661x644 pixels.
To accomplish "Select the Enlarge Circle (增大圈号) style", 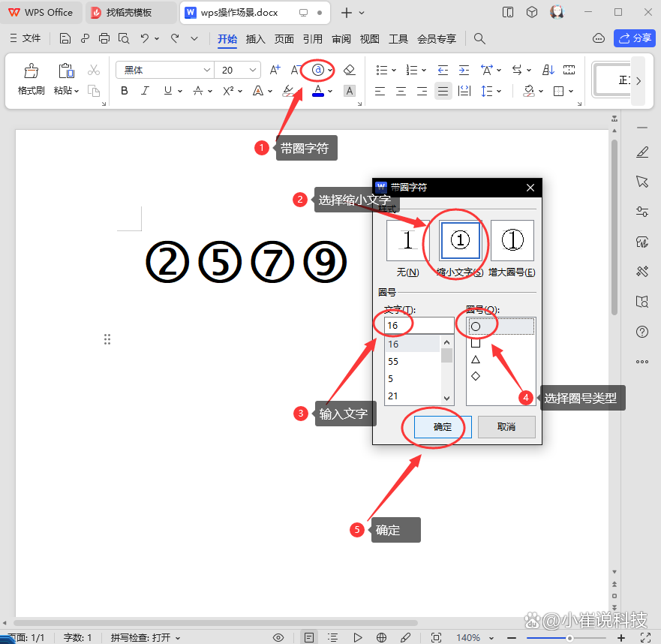I will (512, 240).
